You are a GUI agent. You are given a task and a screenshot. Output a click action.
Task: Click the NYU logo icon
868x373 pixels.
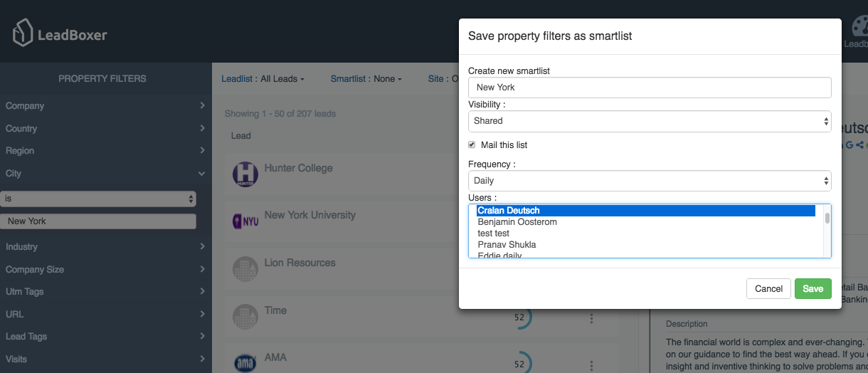coord(245,221)
